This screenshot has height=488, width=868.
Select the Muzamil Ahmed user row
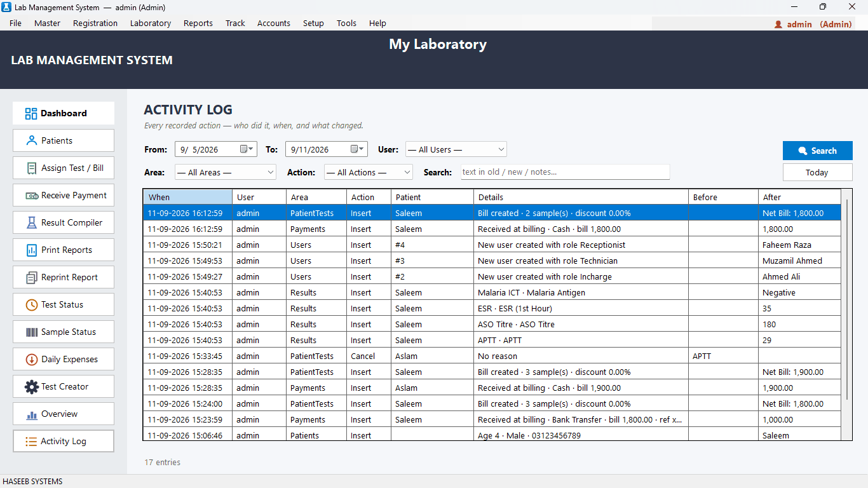pos(492,261)
